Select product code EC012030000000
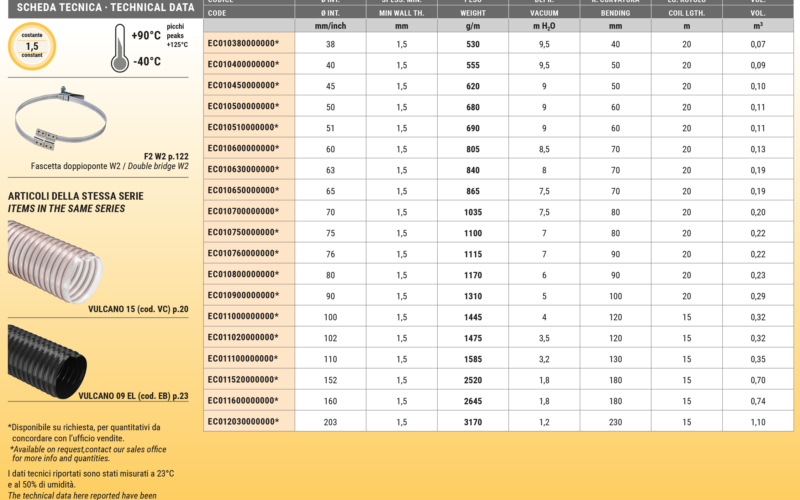This screenshot has width=800, height=500. pos(243,421)
